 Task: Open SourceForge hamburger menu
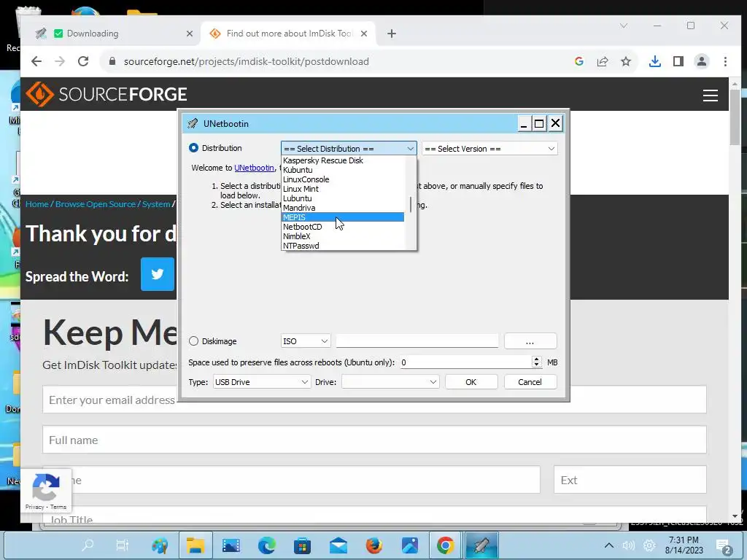pos(711,96)
